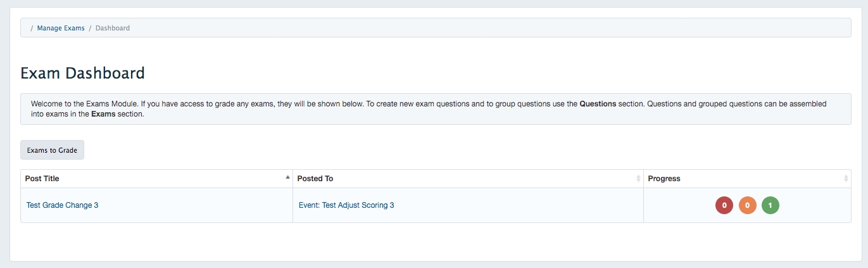Click the bold Exams word in welcome message
Image resolution: width=868 pixels, height=268 pixels.
pyautogui.click(x=103, y=115)
